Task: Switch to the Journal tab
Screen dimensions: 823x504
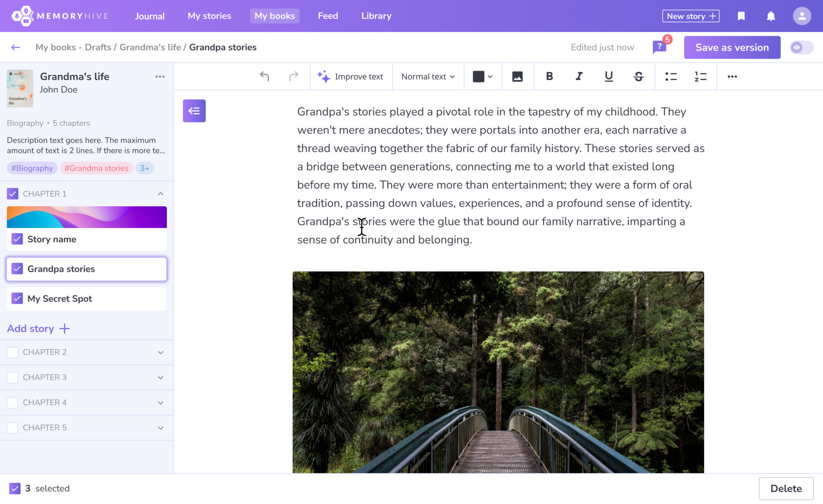Action: 150,16
